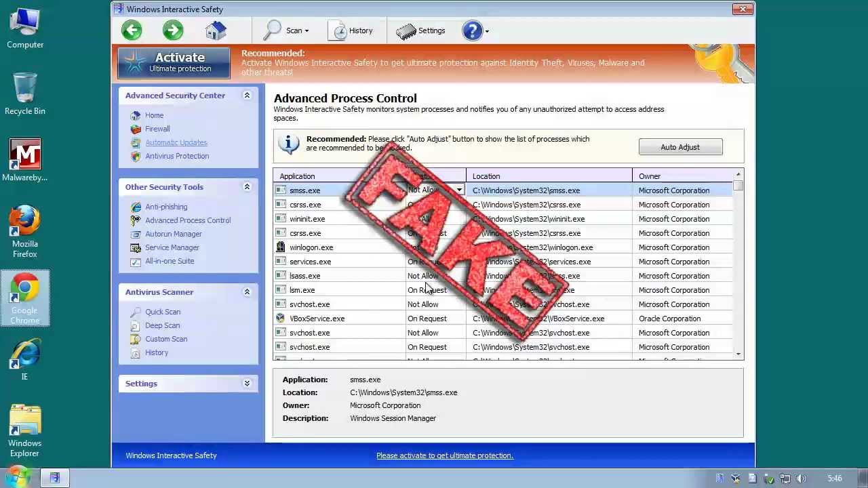Open Home in the sidebar
The image size is (868, 488).
coord(154,115)
